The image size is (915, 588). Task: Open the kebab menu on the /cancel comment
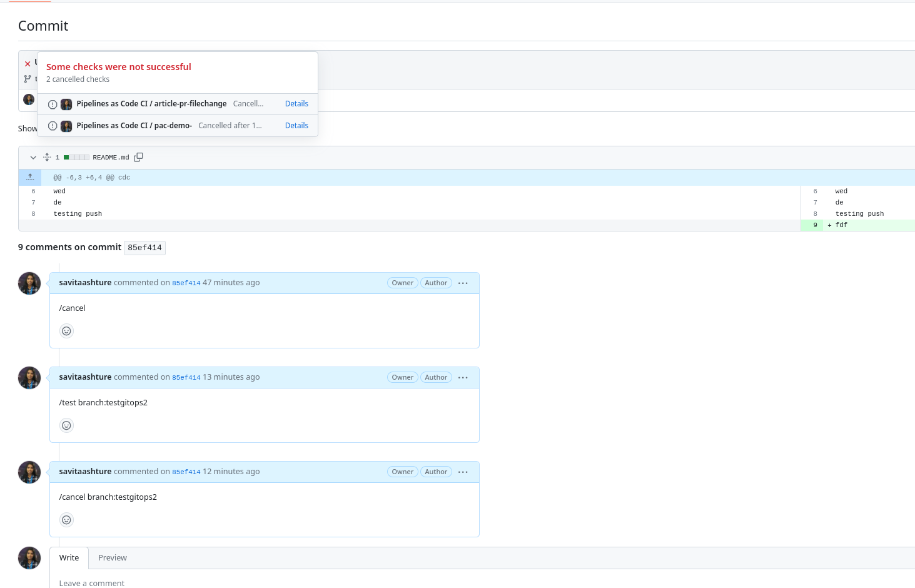click(463, 282)
